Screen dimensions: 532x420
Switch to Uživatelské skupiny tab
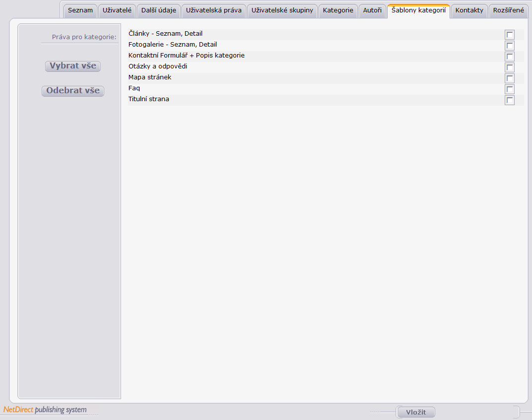[282, 10]
